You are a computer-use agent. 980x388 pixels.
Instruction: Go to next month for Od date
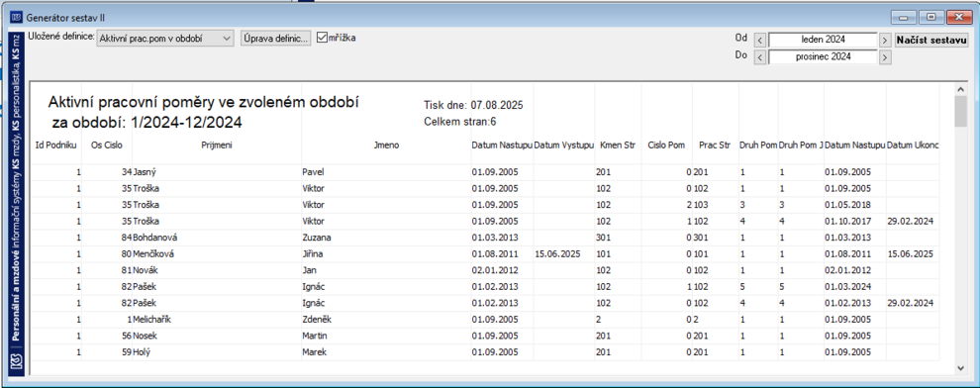point(885,40)
